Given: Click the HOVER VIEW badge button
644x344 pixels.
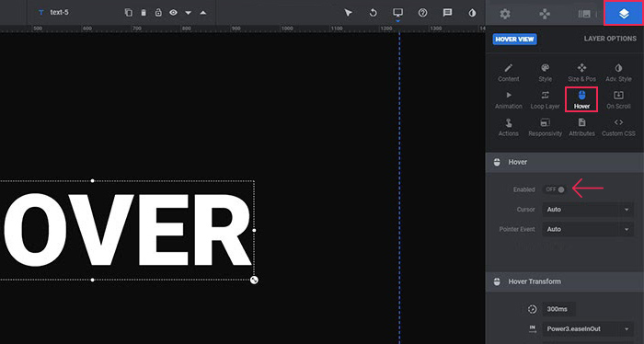Looking at the screenshot, I should pos(514,40).
